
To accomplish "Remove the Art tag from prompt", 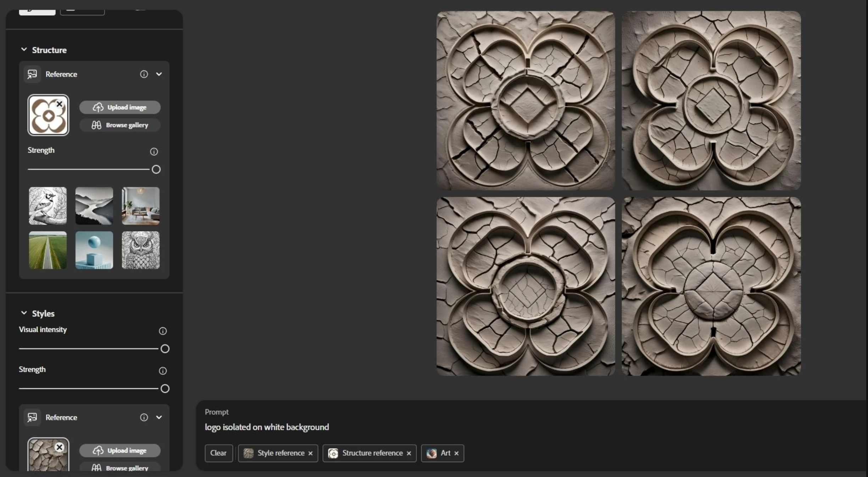I will [x=456, y=453].
